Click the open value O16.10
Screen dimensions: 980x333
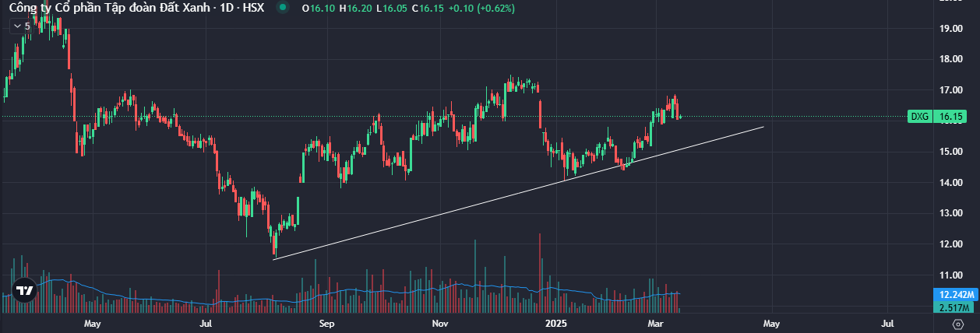click(319, 8)
